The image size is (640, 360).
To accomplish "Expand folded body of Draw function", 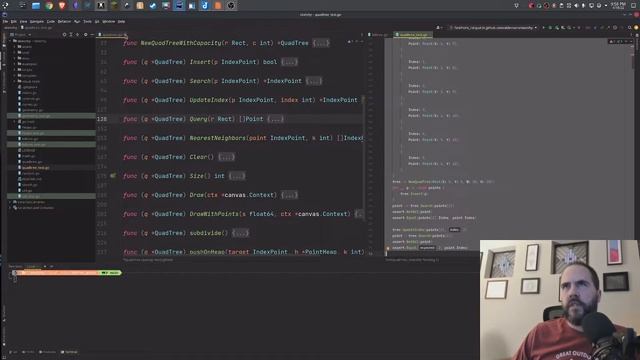I will click(x=289, y=195).
